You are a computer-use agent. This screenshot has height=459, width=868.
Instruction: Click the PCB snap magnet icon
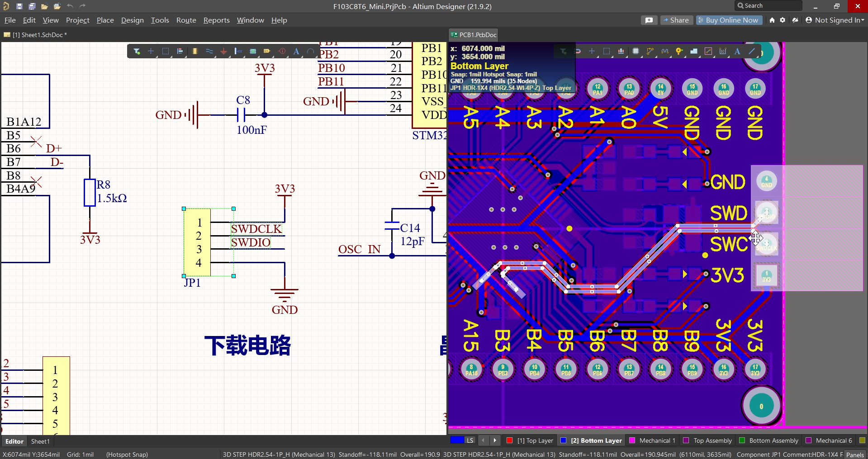coord(577,51)
